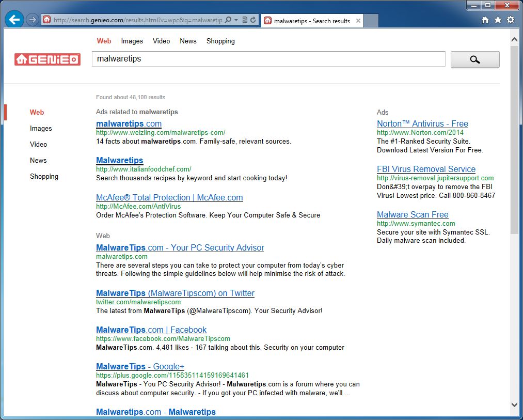Go back with the browser back arrow
Image resolution: width=523 pixels, height=420 pixels.
coord(14,20)
